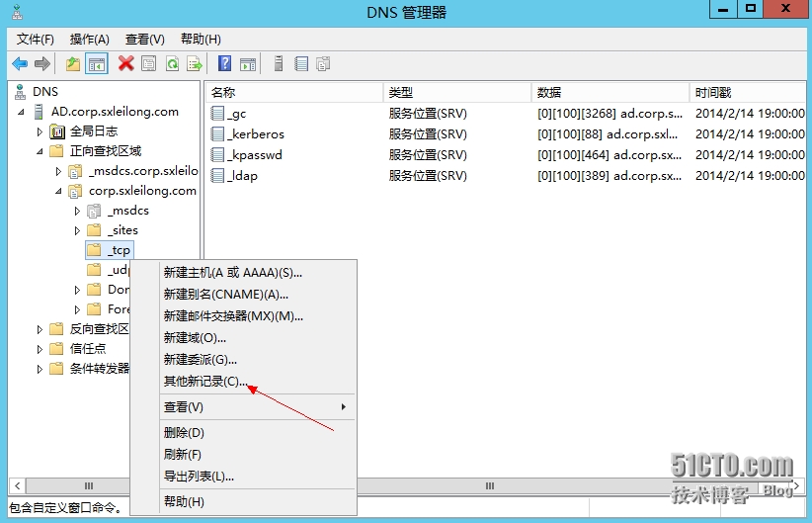Viewport: 812px width, 523px height.
Task: Select the _kerberos record name
Action: coord(256,134)
